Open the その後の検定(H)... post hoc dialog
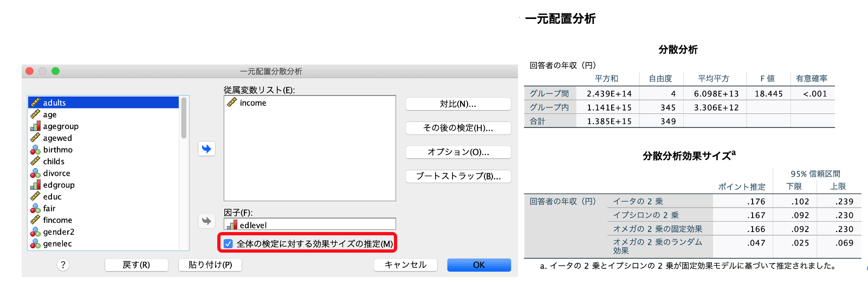868x283 pixels. point(458,128)
